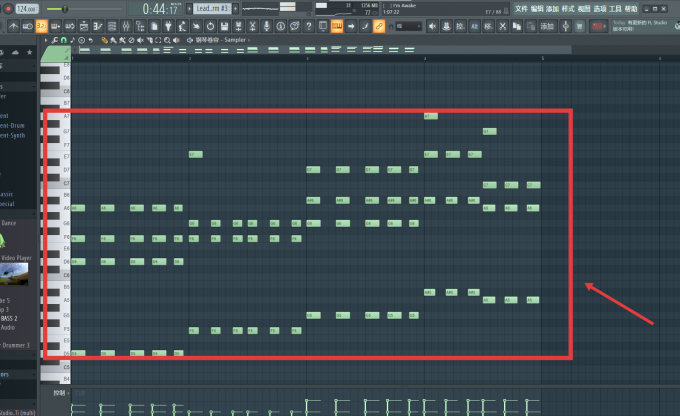The width and height of the screenshot is (680, 416).
Task: Select the magnet snap icon in piano roll
Action: tap(64, 40)
